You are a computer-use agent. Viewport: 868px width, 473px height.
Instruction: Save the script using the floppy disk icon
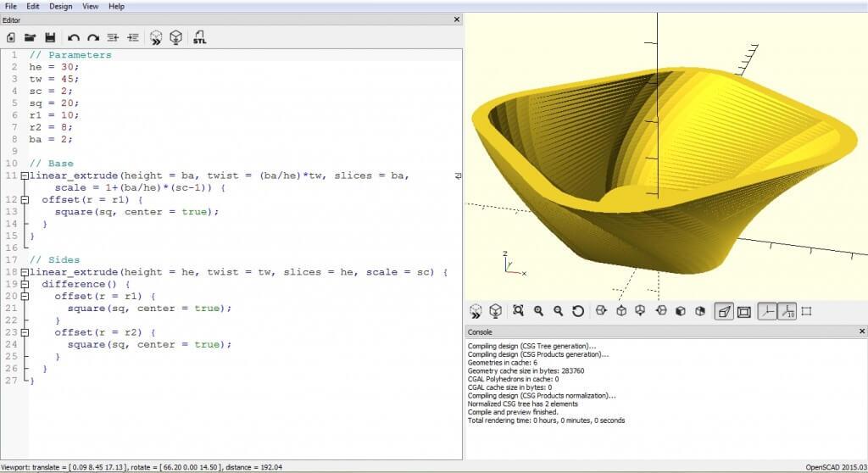[51, 37]
